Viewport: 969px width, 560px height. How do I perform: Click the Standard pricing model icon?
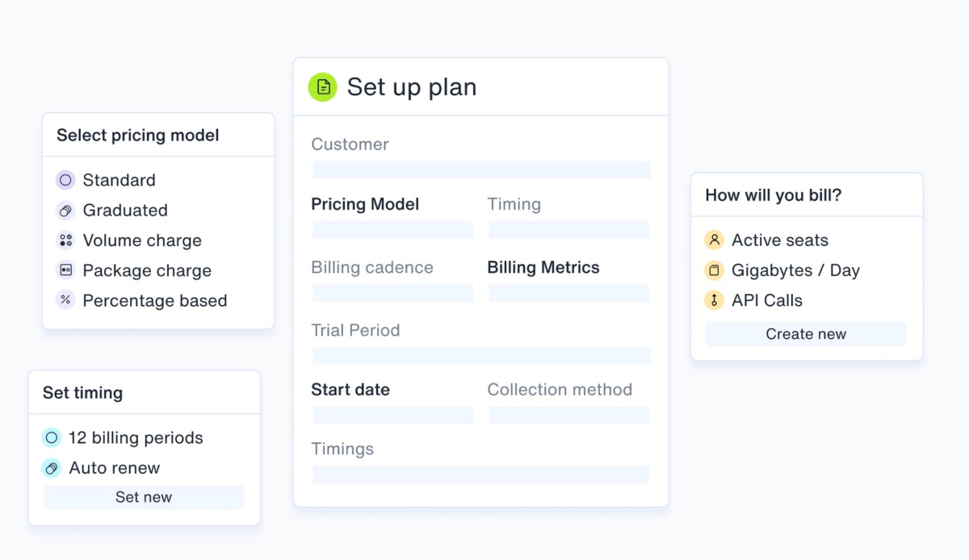(x=65, y=180)
